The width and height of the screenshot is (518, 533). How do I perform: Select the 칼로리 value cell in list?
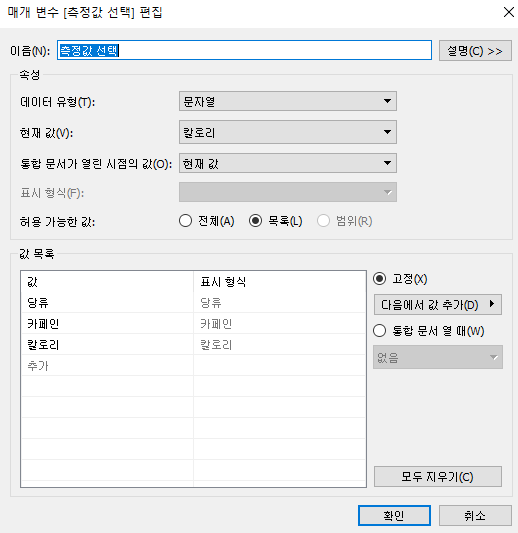tap(107, 345)
